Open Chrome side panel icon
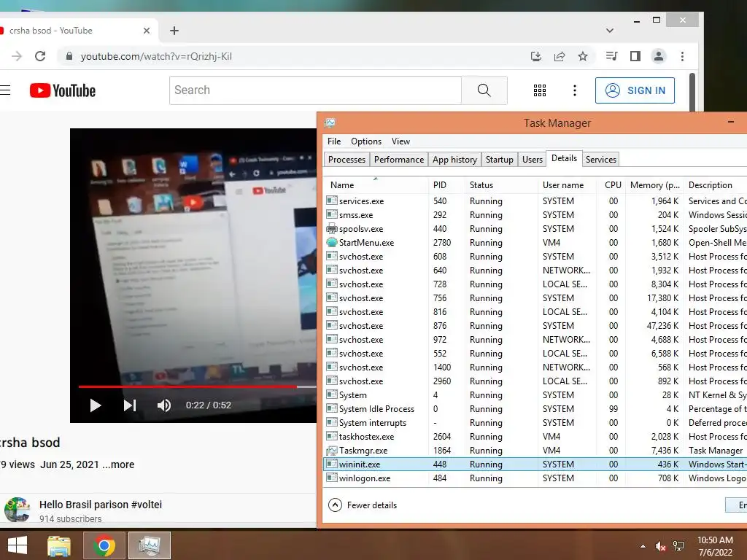The width and height of the screenshot is (747, 560). coord(635,56)
